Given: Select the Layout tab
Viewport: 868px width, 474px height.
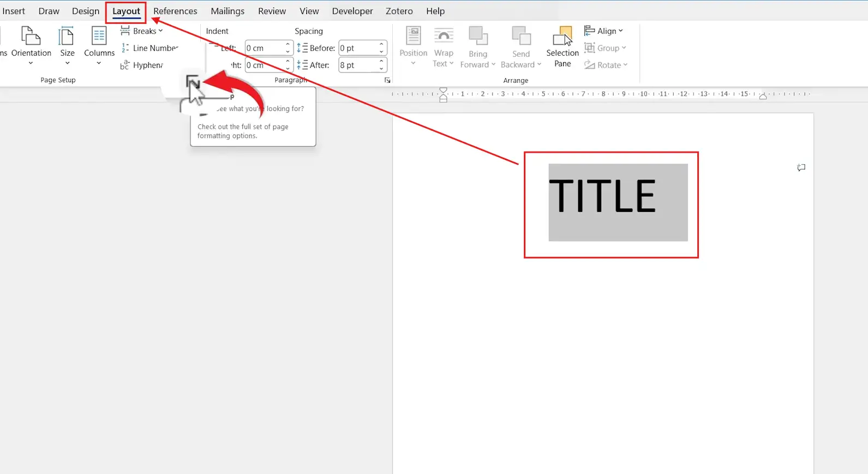Looking at the screenshot, I should point(126,11).
